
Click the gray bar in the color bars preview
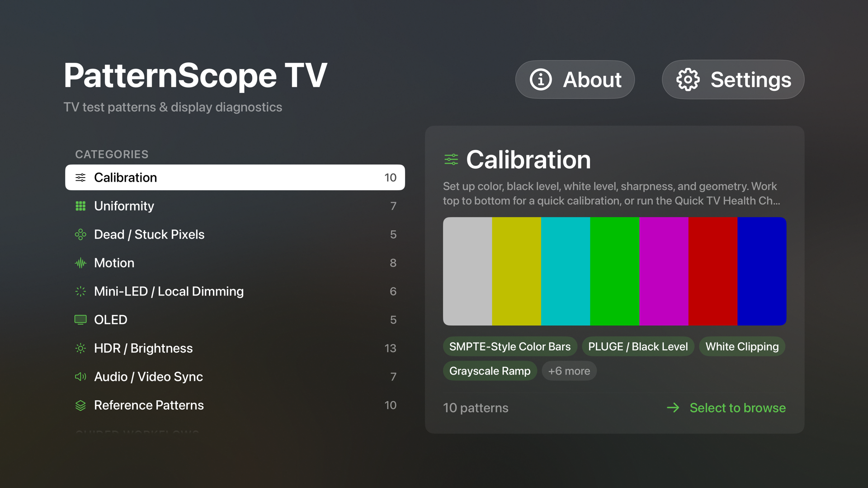coord(467,271)
